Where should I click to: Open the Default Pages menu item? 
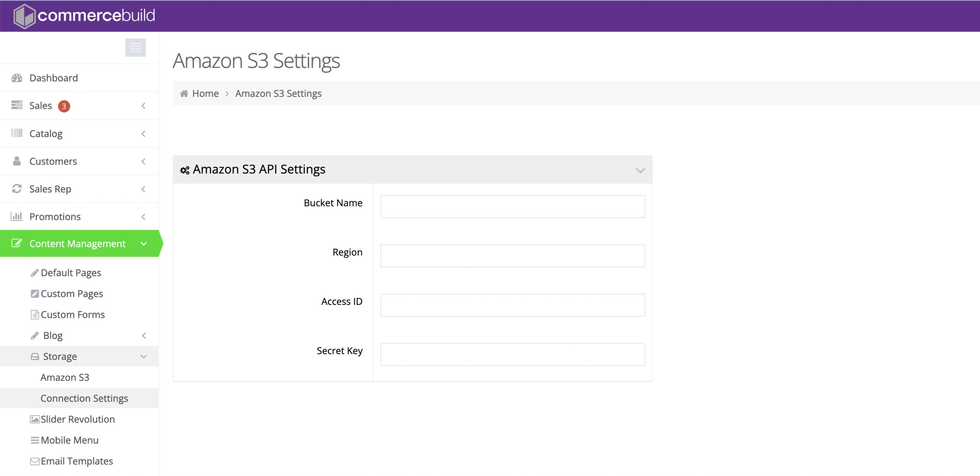[x=71, y=273]
